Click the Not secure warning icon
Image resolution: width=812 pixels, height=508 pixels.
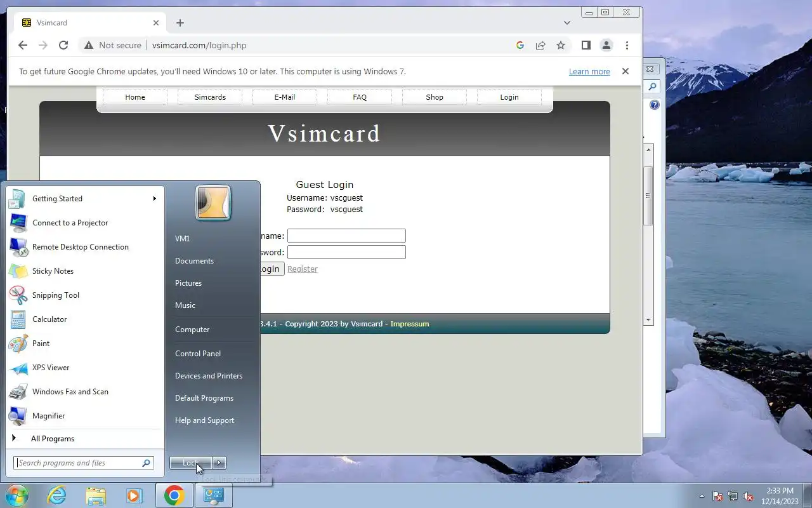89,45
